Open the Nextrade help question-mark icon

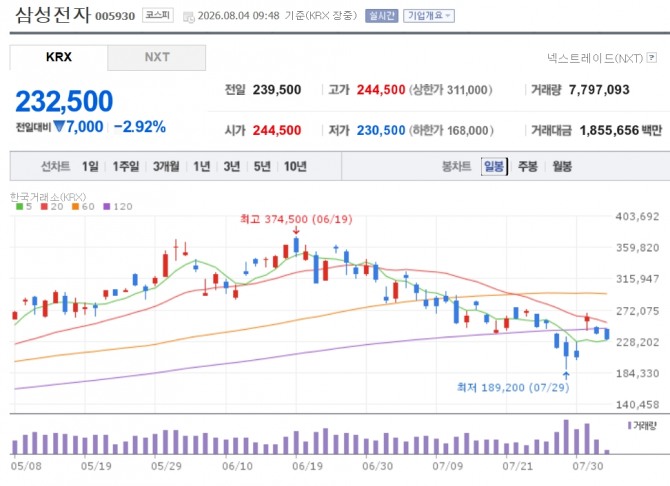coord(652,57)
